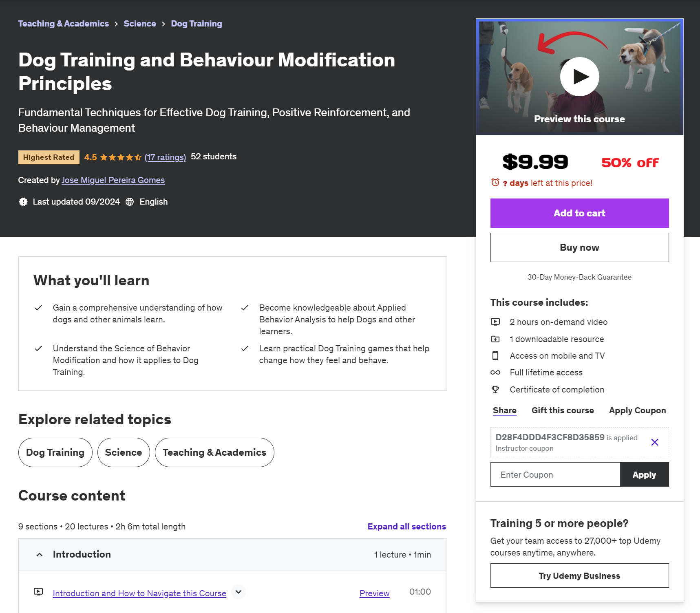Click 'Training 5 or more people?' heading
Screen dimensions: 700x613
(559, 523)
